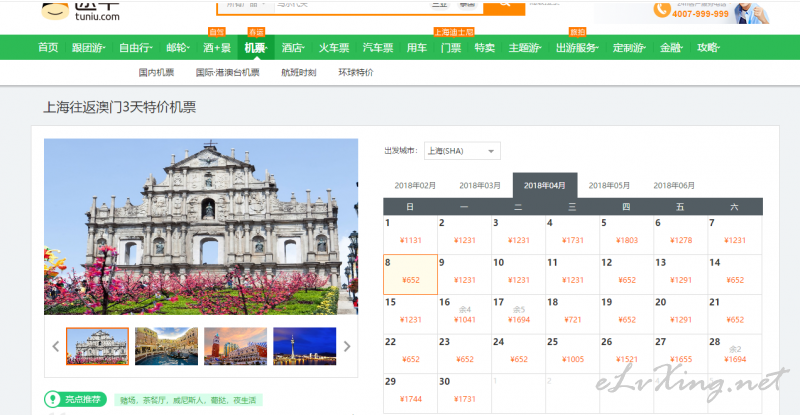
Task: Select April 18 priced ¥721
Action: (572, 314)
